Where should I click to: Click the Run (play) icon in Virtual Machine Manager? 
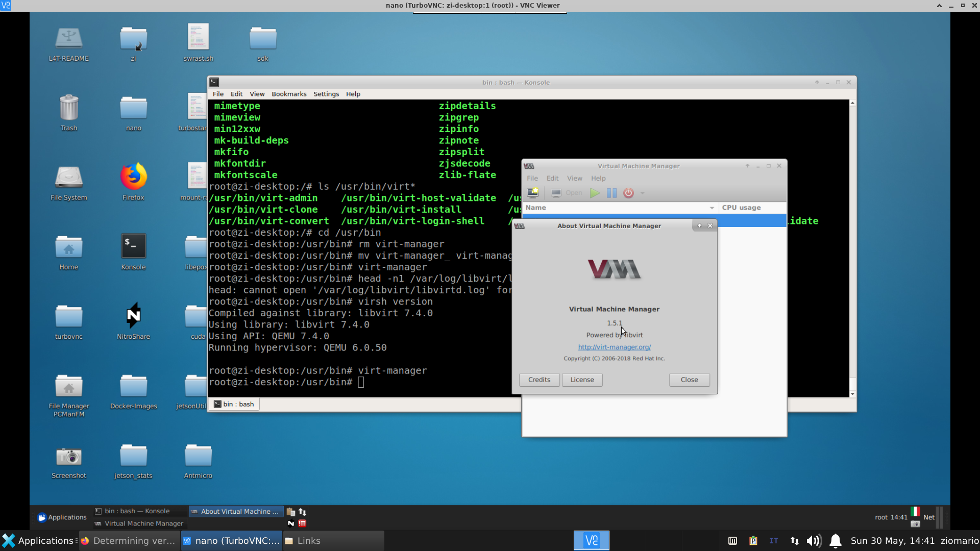595,193
